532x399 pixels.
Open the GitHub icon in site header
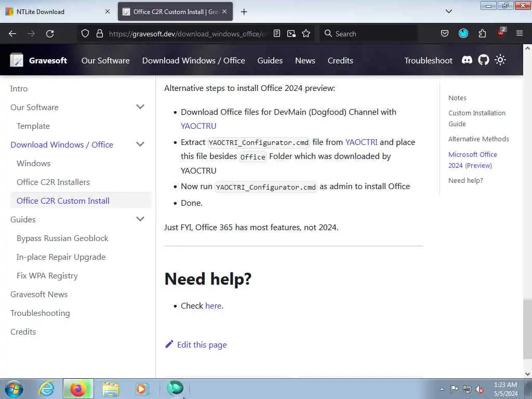point(484,60)
